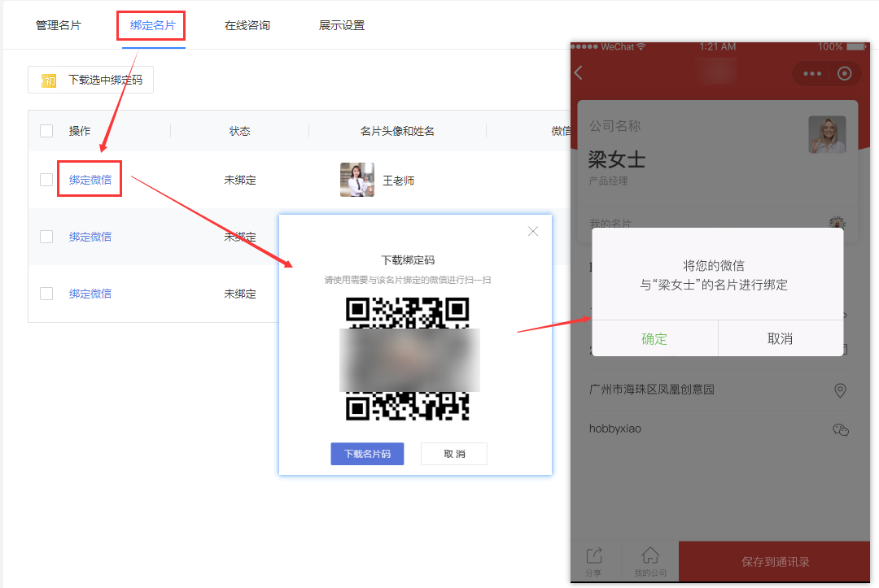The image size is (879, 588).
Task: Tap 取消 in the phone binding prompt
Action: 781,339
